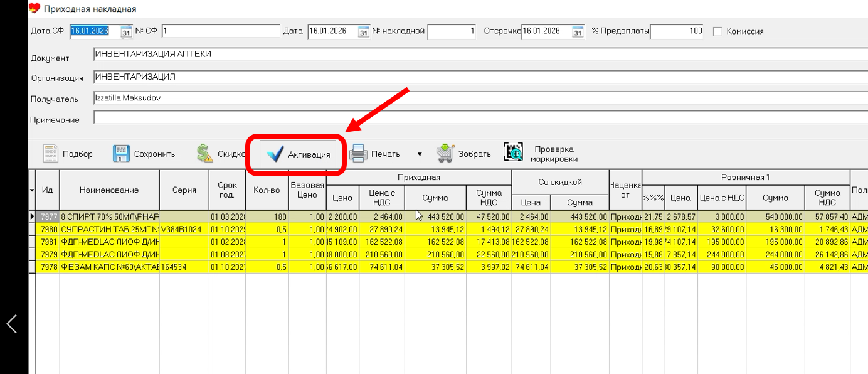
Task: Sort by Наименование column header
Action: pyautogui.click(x=109, y=190)
